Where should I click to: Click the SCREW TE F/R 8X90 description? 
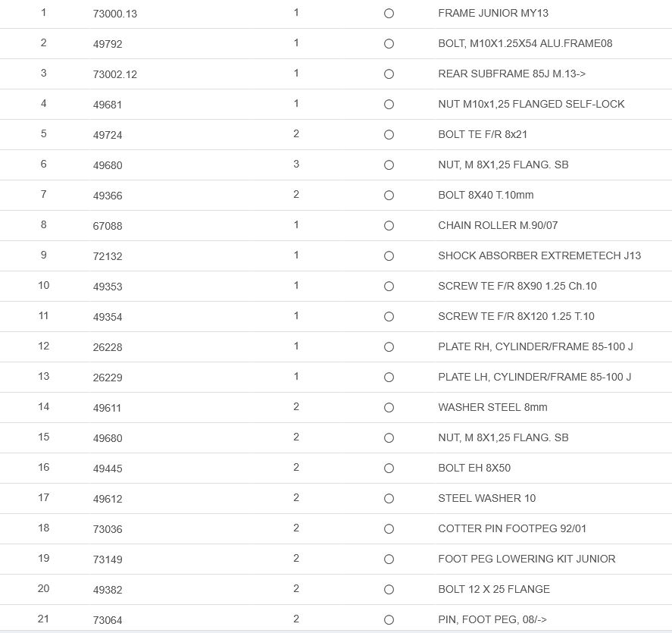(x=517, y=286)
